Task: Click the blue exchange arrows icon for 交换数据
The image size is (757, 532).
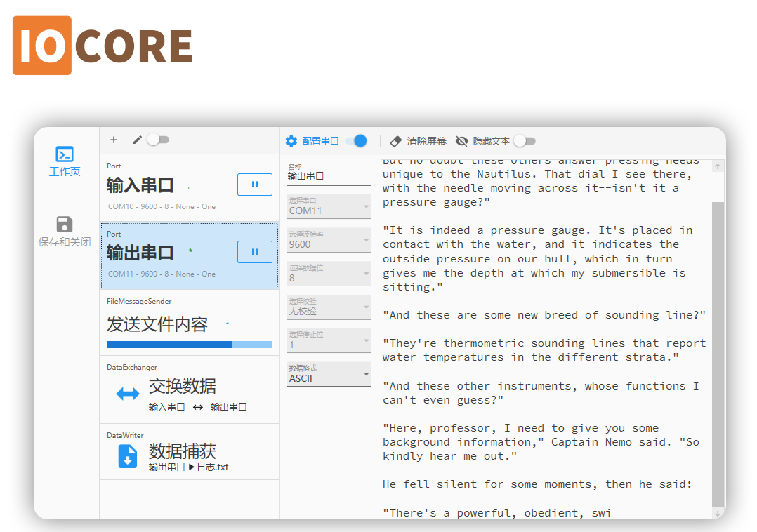Action: 127,393
